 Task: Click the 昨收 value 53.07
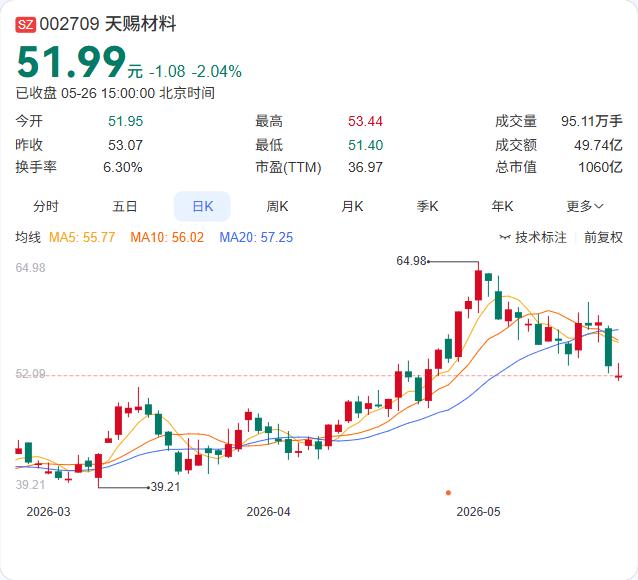[125, 145]
